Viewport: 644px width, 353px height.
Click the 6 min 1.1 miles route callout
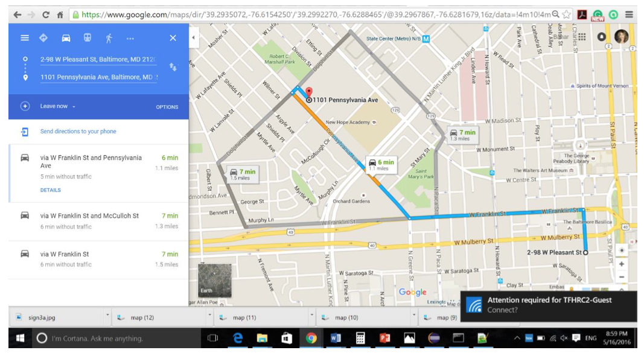click(381, 165)
